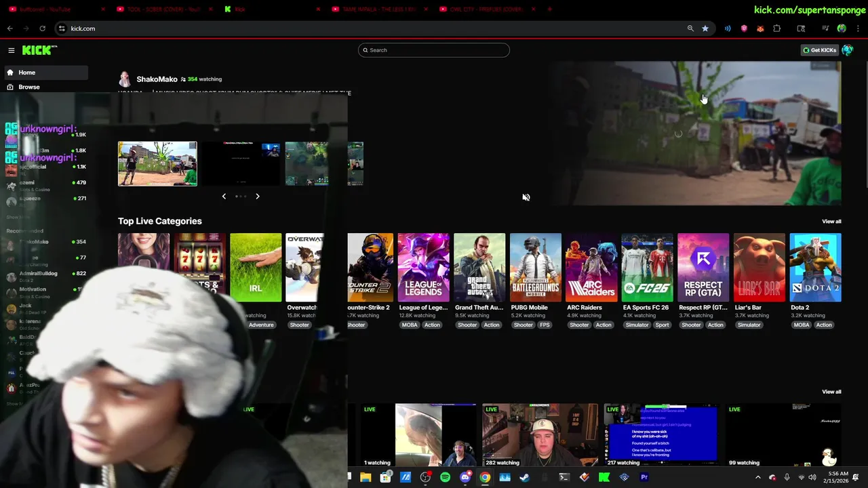The width and height of the screenshot is (868, 488).
Task: Open Browse in the Kick sidebar
Action: [45, 87]
